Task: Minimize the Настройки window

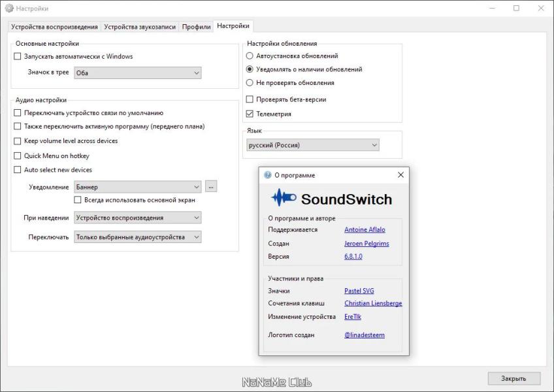Action: click(x=492, y=8)
